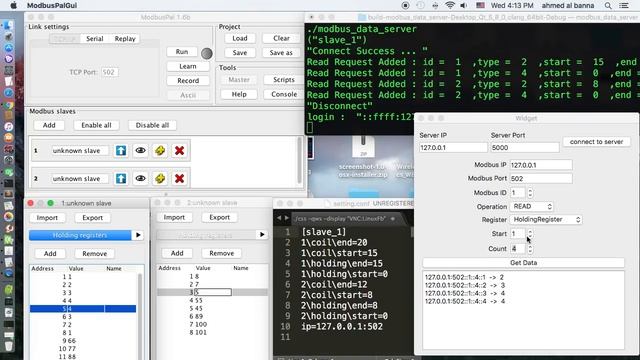The width and height of the screenshot is (640, 360).
Task: Click Disable all slaves
Action: coord(152,125)
